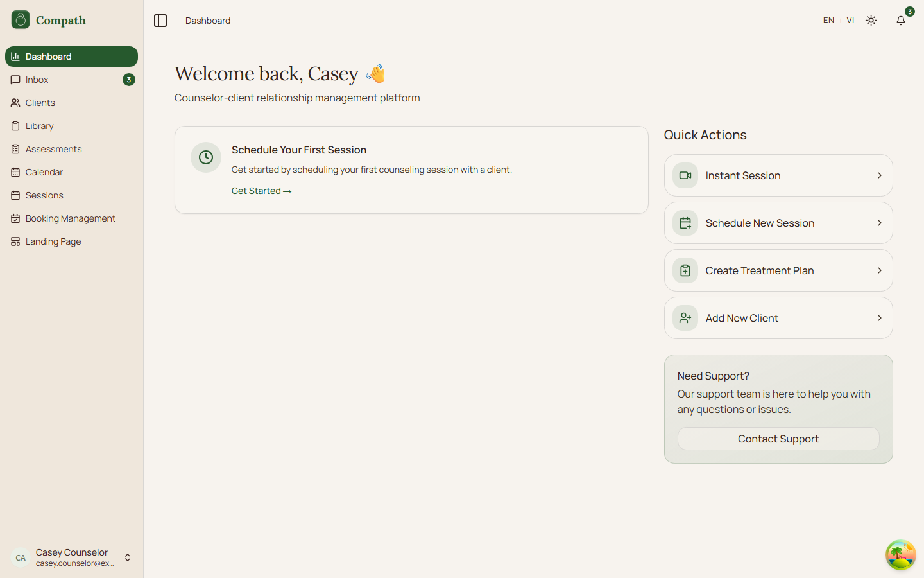
Task: Click the Compath logo icon
Action: [x=21, y=20]
